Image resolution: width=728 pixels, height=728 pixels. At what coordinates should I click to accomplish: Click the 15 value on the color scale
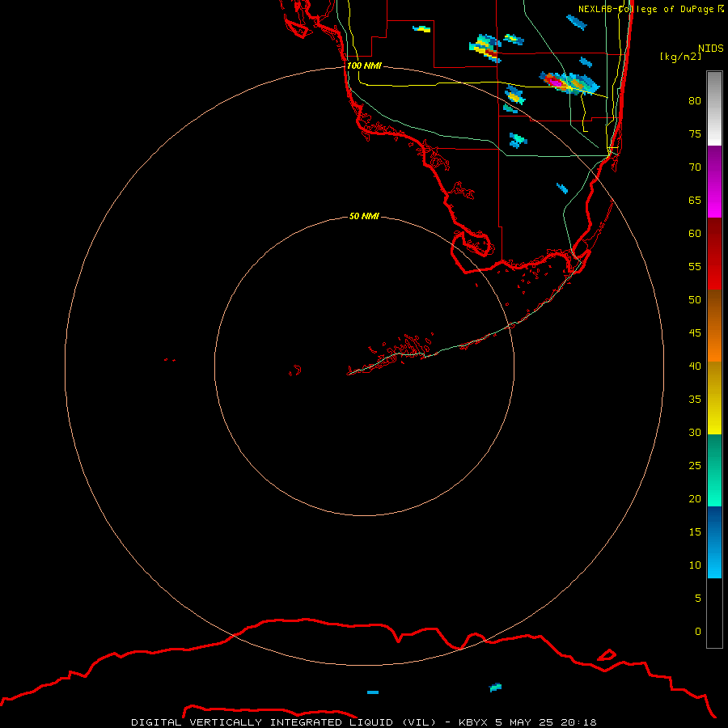[x=695, y=532]
